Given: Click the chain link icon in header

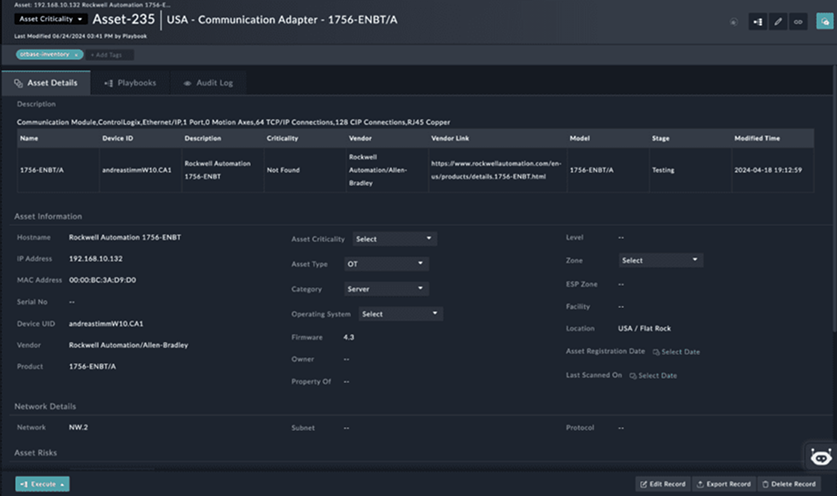Looking at the screenshot, I should tap(798, 21).
